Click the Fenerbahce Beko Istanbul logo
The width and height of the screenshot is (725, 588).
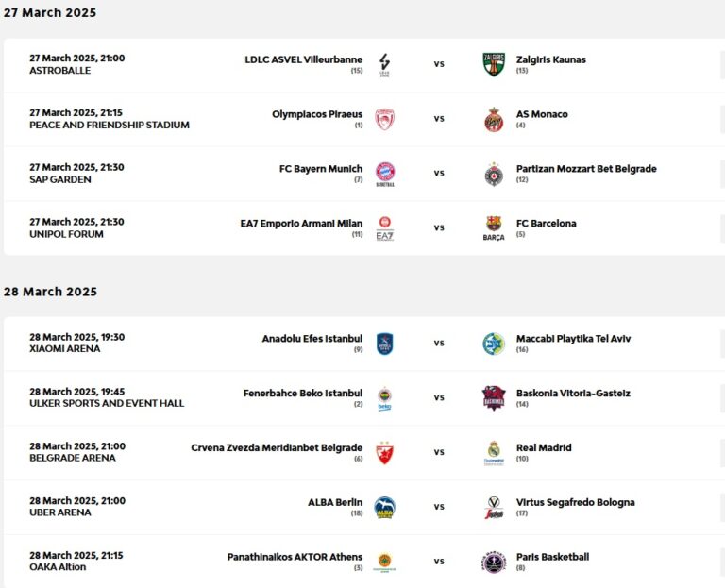point(384,398)
